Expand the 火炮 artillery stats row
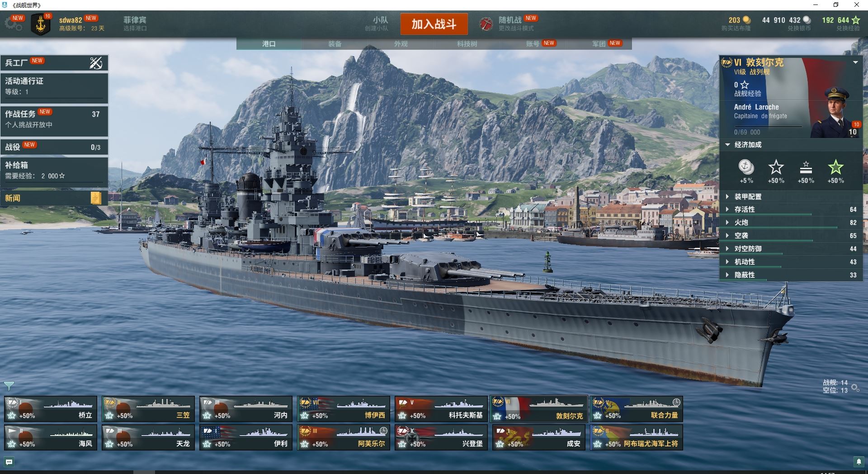 [791, 223]
